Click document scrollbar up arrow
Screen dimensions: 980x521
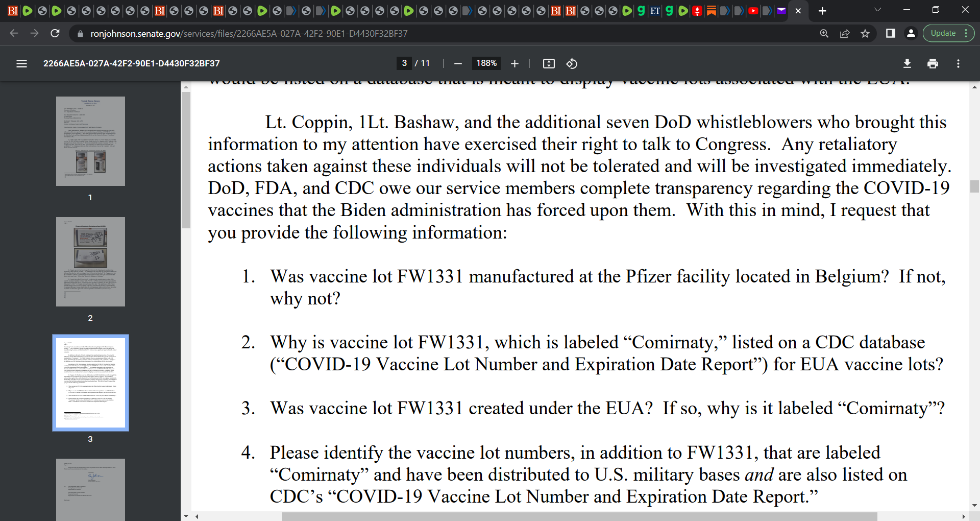pos(974,87)
